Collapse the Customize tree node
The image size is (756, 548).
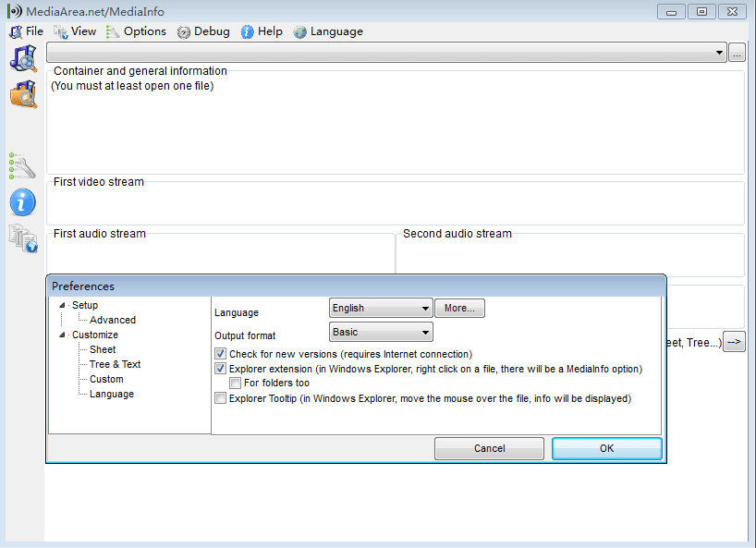62,335
